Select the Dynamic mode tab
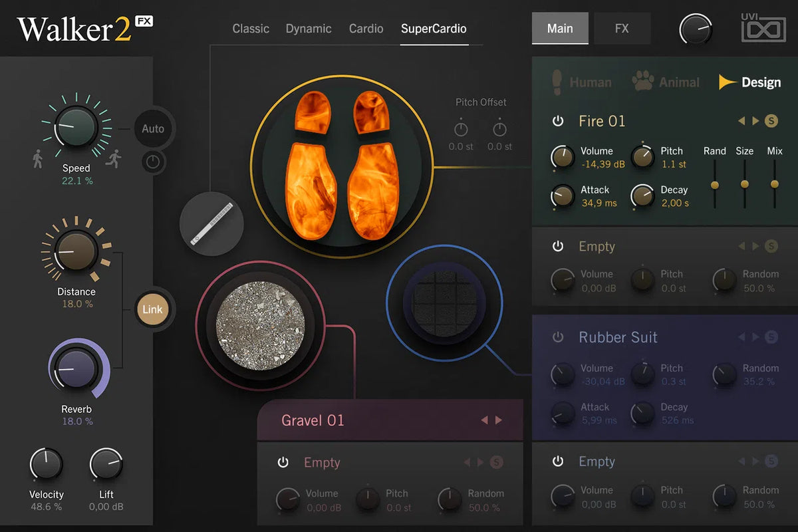This screenshot has height=532, width=798. point(309,29)
